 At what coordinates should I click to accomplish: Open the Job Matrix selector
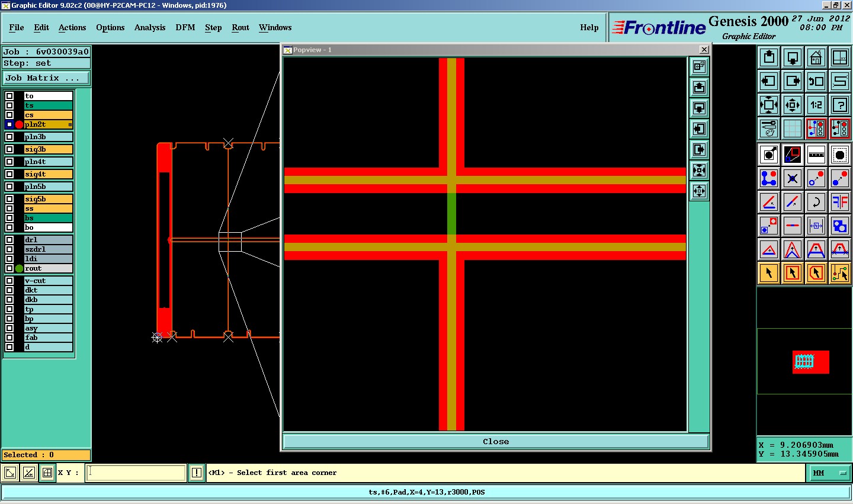click(46, 78)
